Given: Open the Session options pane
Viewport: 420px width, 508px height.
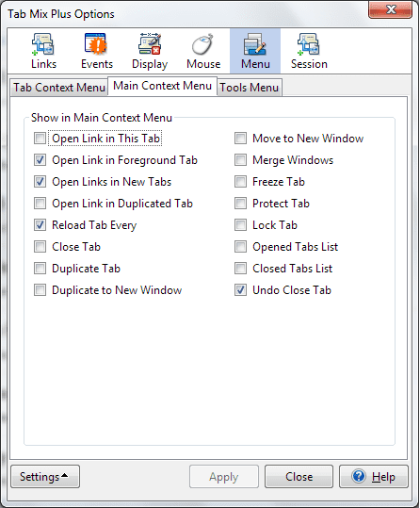Looking at the screenshot, I should coord(309,51).
